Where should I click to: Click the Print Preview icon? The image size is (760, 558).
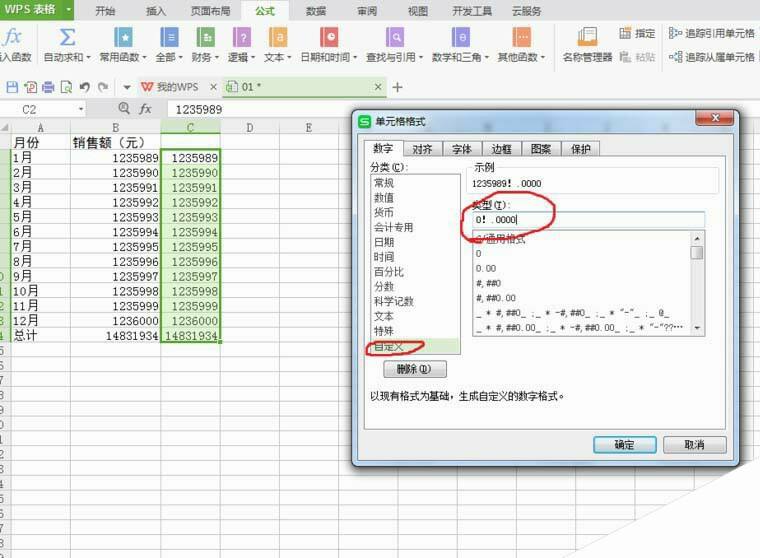pyautogui.click(x=66, y=87)
